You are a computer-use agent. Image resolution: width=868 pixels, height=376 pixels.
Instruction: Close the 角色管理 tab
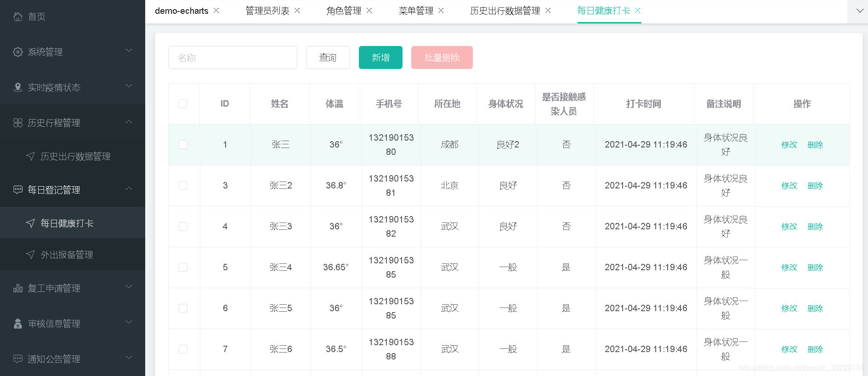pyautogui.click(x=369, y=11)
